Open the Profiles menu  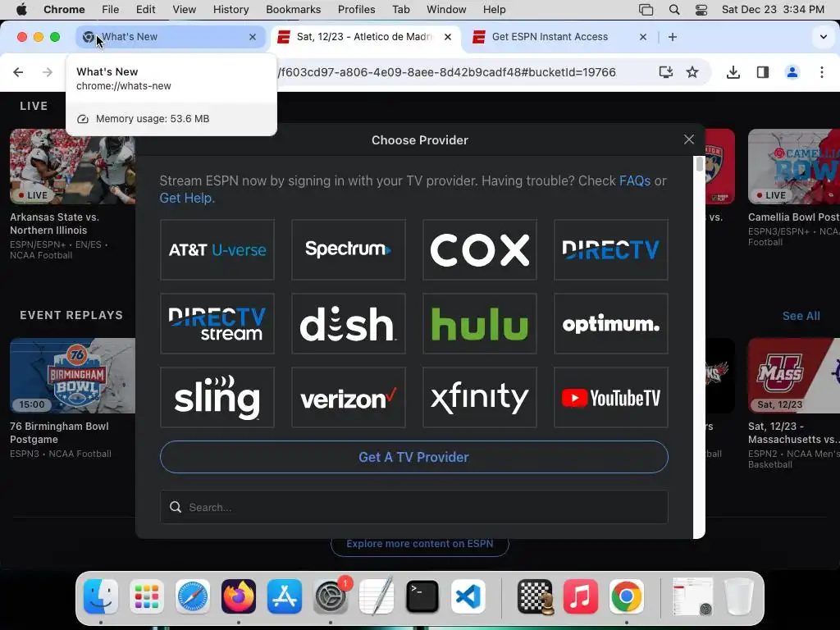click(356, 10)
